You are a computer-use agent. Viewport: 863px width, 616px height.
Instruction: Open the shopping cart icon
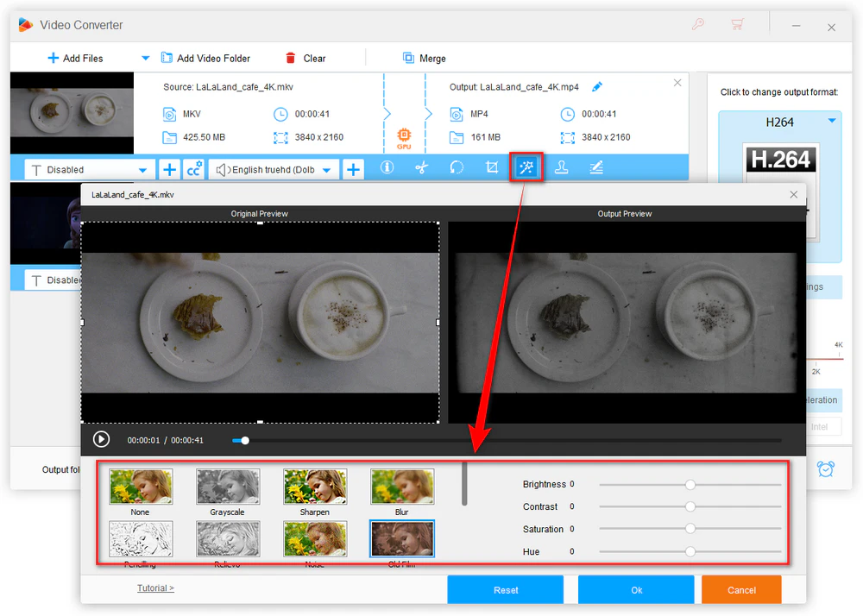[738, 24]
